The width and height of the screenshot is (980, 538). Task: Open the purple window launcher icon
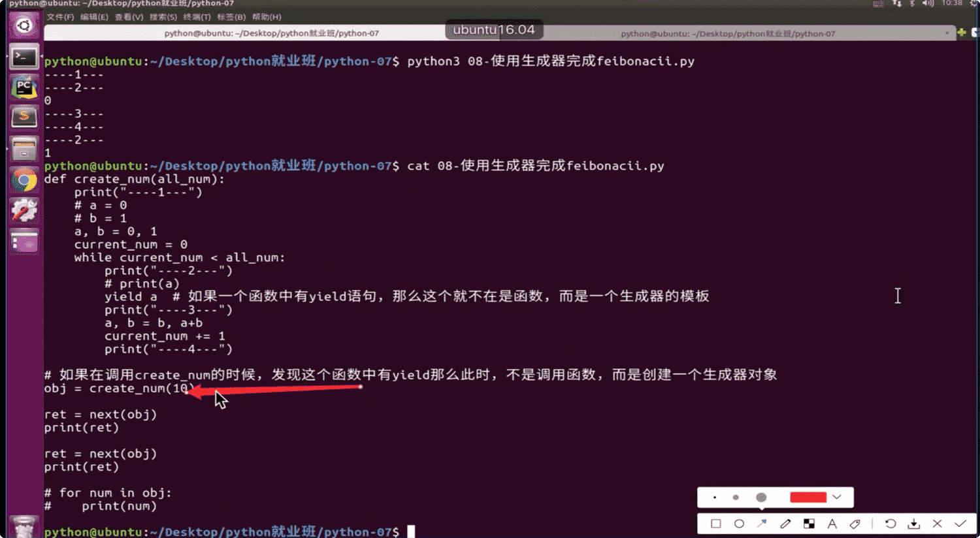click(24, 242)
